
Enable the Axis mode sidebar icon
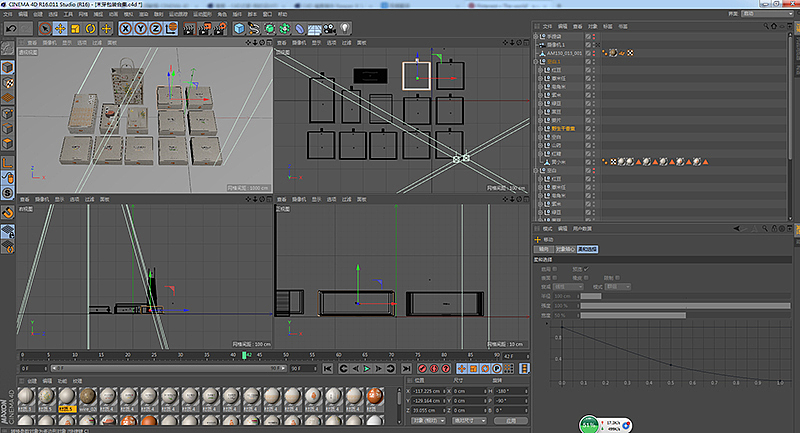tap(8, 163)
